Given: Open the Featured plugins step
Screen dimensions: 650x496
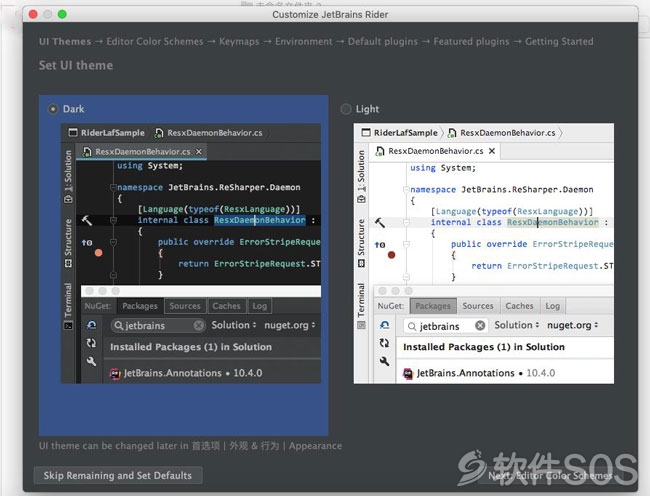Looking at the screenshot, I should [x=471, y=41].
